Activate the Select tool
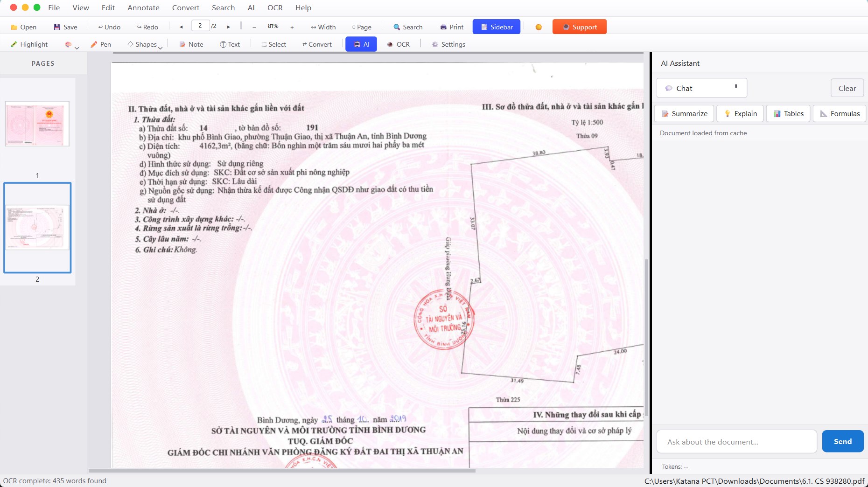 (273, 44)
